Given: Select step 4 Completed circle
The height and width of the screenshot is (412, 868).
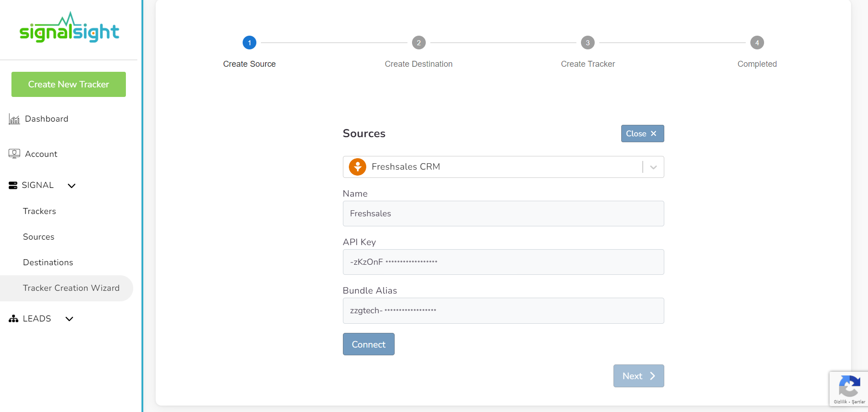Looking at the screenshot, I should (757, 43).
